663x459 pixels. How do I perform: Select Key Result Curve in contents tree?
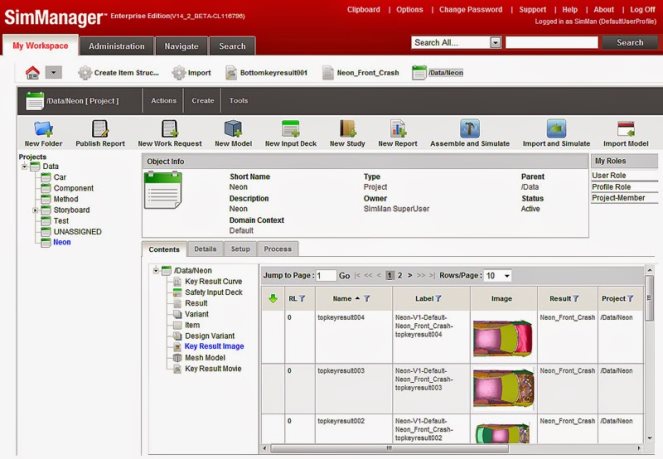(x=214, y=281)
